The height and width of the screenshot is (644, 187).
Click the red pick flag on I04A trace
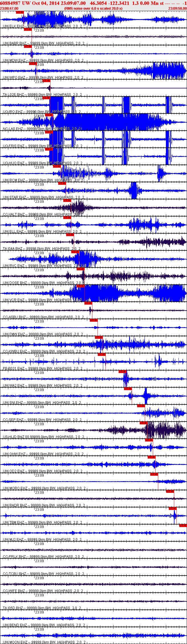[x=70, y=235]
